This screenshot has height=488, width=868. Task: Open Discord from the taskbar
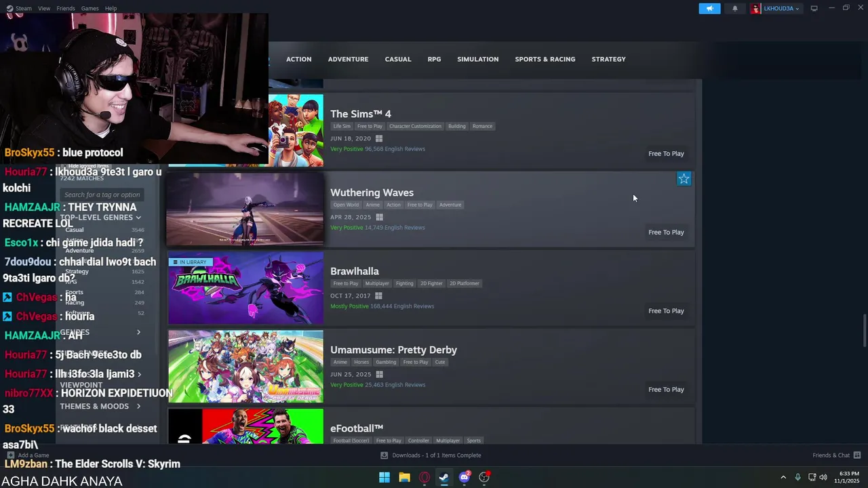pos(465,477)
